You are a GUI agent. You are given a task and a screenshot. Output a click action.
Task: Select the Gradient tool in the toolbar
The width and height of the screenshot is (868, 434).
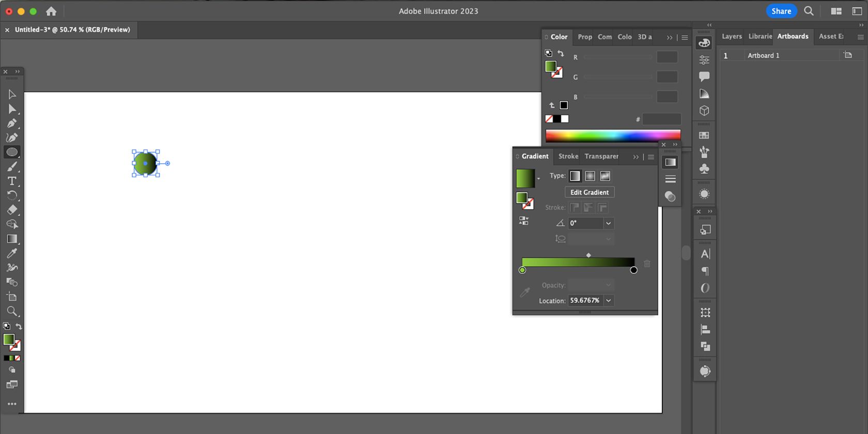pos(12,239)
